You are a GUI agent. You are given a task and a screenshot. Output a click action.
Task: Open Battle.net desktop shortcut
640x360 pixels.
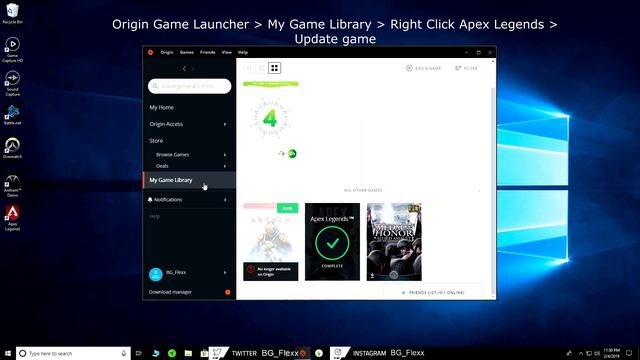(12, 115)
